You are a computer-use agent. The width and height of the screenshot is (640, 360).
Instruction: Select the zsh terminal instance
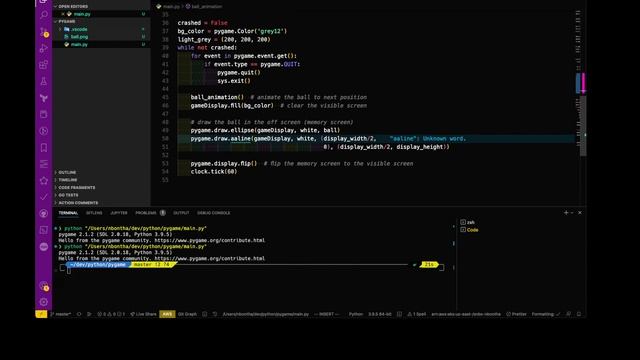pyautogui.click(x=467, y=222)
